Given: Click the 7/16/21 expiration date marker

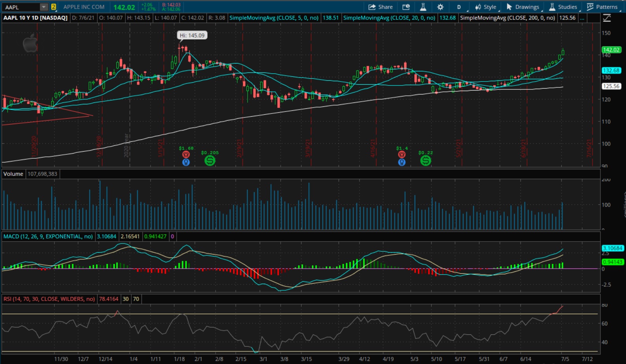Looking at the screenshot, I should click(x=589, y=148).
